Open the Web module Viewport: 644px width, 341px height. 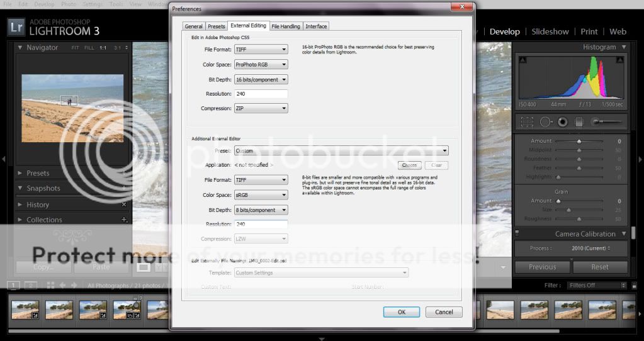click(x=618, y=31)
